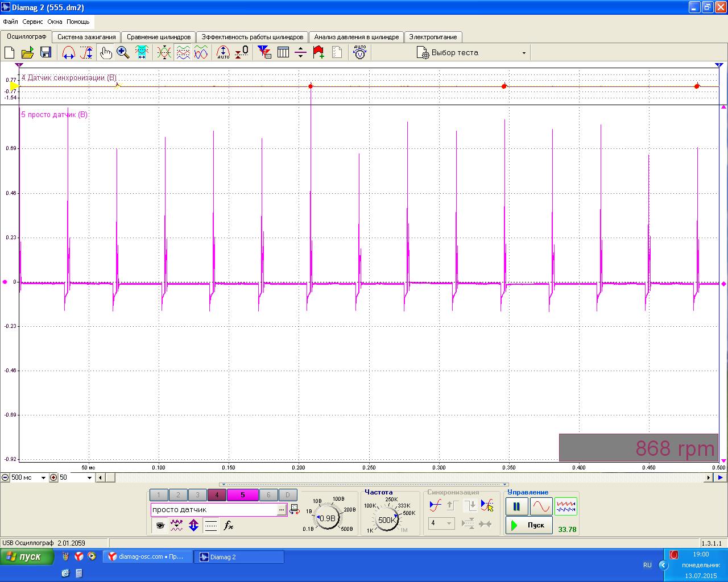Click the overlapped channels display icon
Screen dimensions: 728x582
tap(164, 53)
